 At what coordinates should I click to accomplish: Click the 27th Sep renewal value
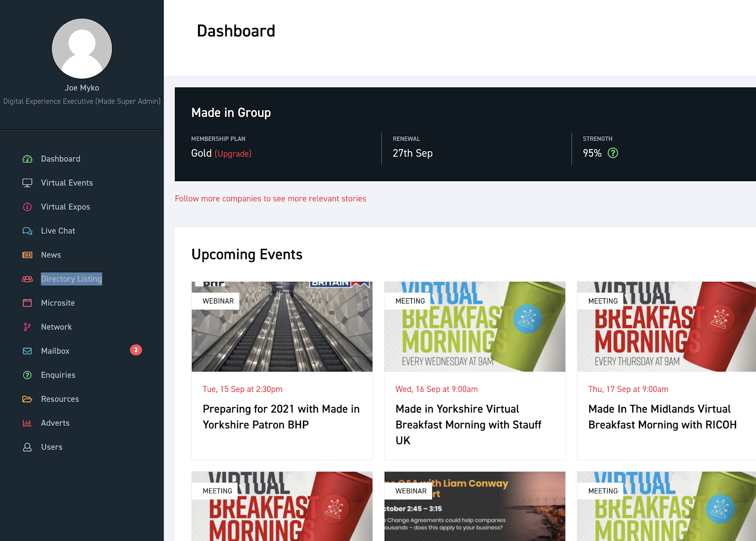click(412, 153)
